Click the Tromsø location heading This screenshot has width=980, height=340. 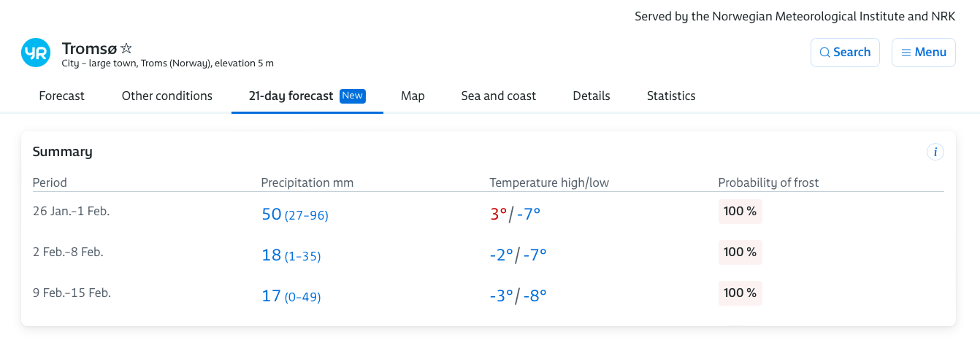[x=89, y=48]
